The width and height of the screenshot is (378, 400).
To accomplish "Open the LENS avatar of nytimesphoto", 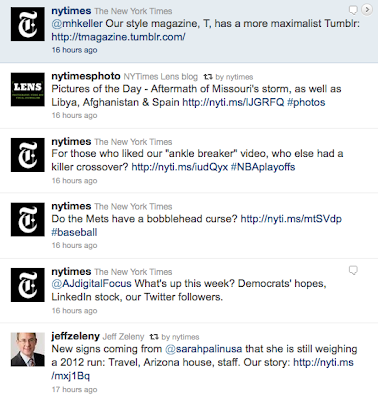I will (28, 89).
